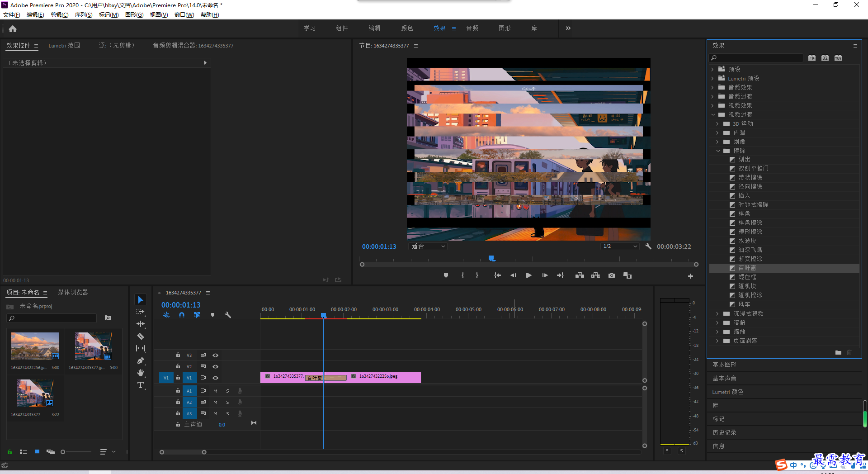Open the Lumetri 颜色 panel
This screenshot has width=868, height=474.
point(728,392)
